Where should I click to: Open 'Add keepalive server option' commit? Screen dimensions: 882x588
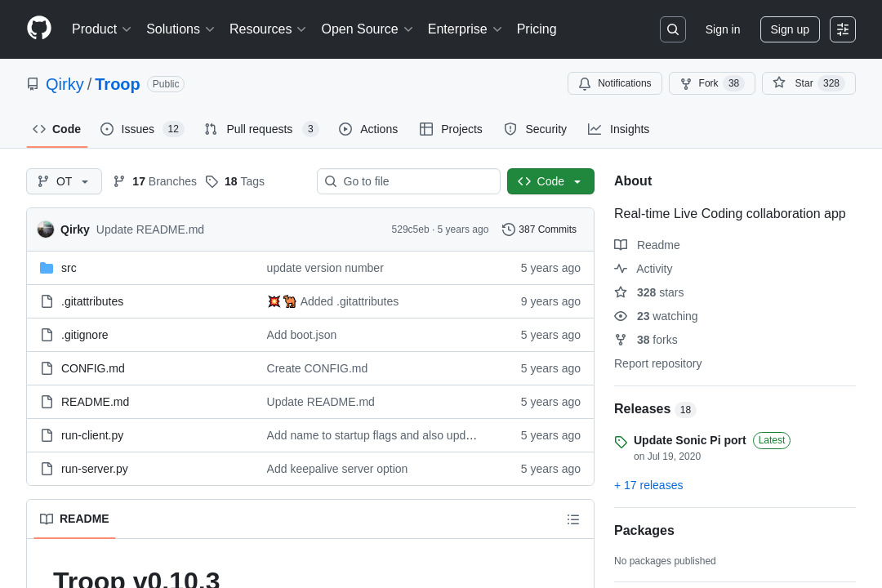(337, 469)
